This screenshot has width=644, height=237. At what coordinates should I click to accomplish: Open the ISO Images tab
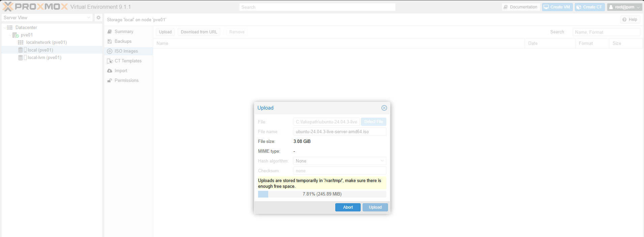129,51
